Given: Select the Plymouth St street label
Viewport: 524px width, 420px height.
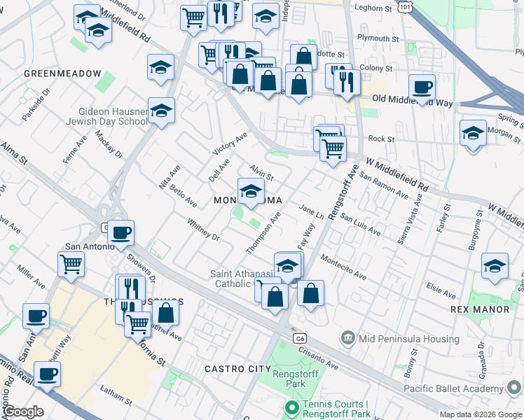Looking at the screenshot, I should coord(378,38).
